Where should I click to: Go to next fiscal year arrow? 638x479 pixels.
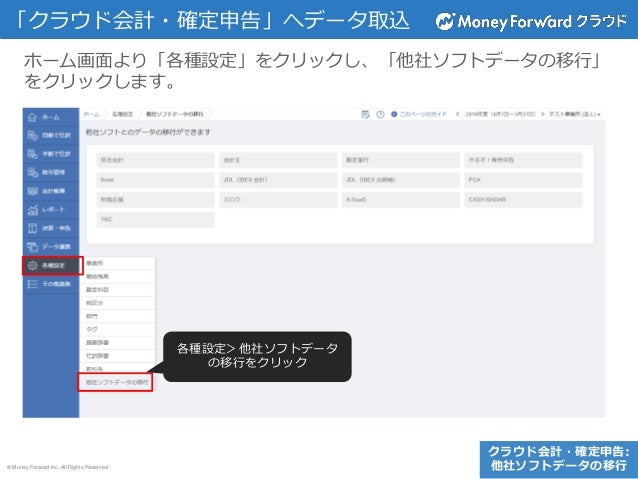542,114
